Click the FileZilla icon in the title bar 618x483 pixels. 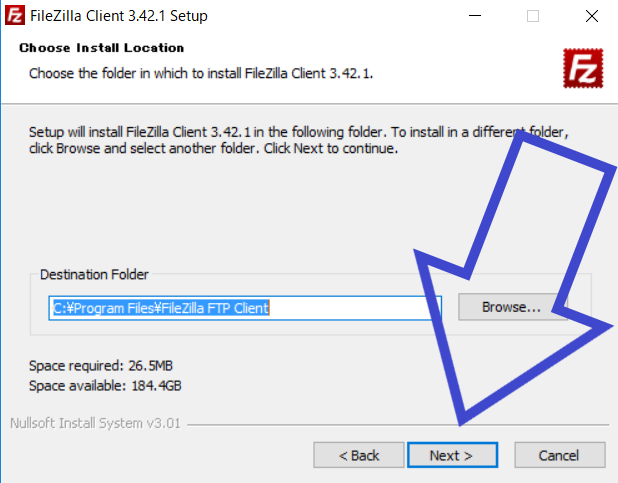click(x=15, y=15)
